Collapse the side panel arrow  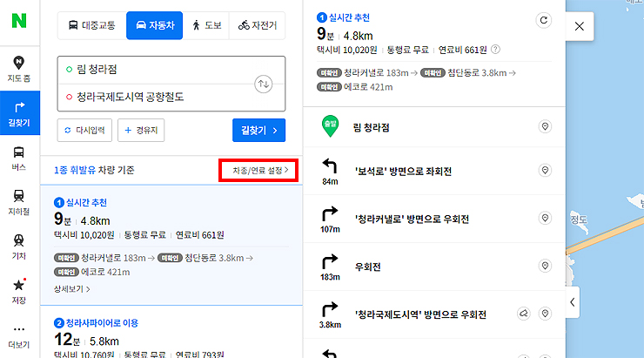tap(572, 302)
